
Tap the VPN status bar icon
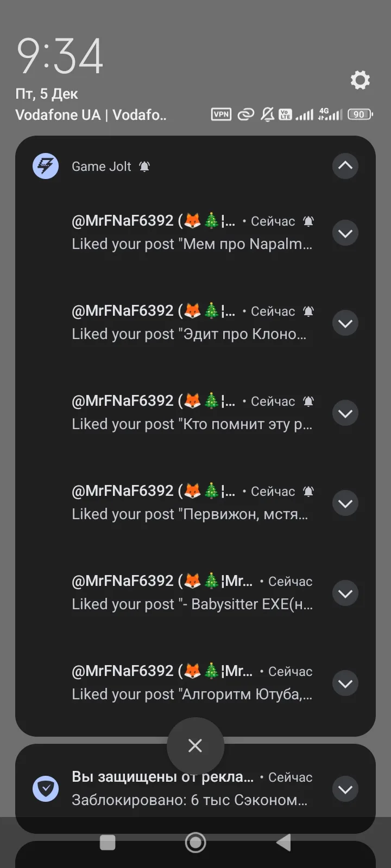[221, 114]
